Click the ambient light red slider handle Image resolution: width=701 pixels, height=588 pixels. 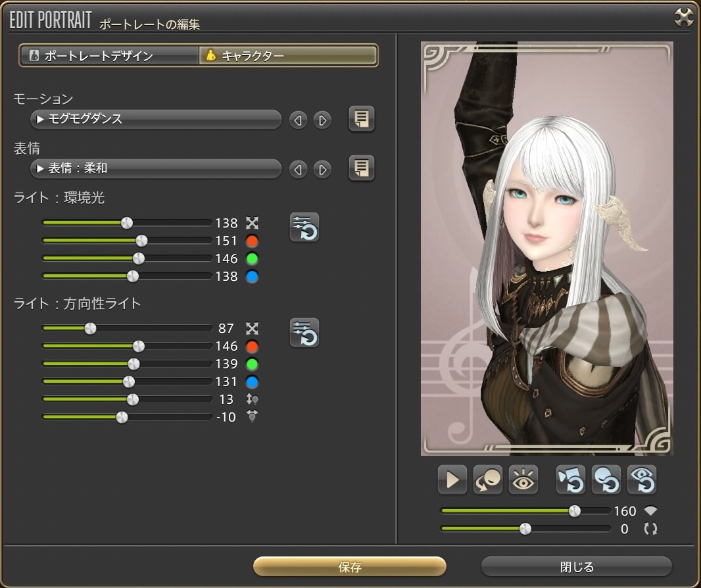tap(141, 241)
